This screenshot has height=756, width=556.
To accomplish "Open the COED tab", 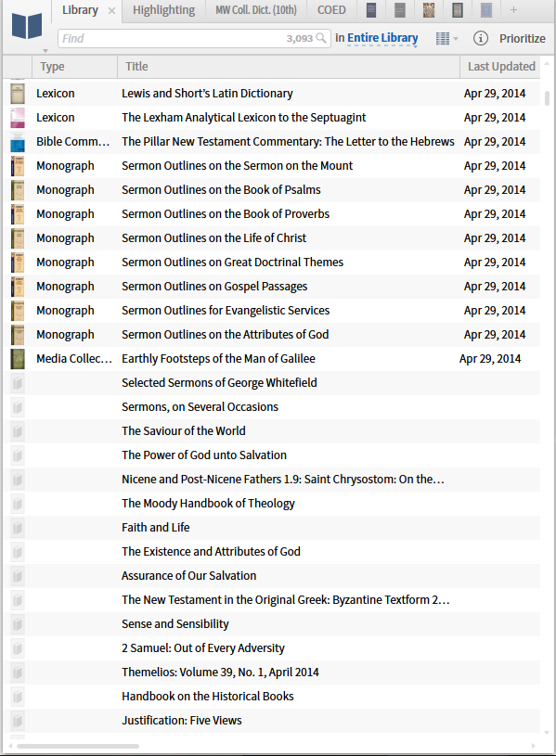I will tap(331, 10).
